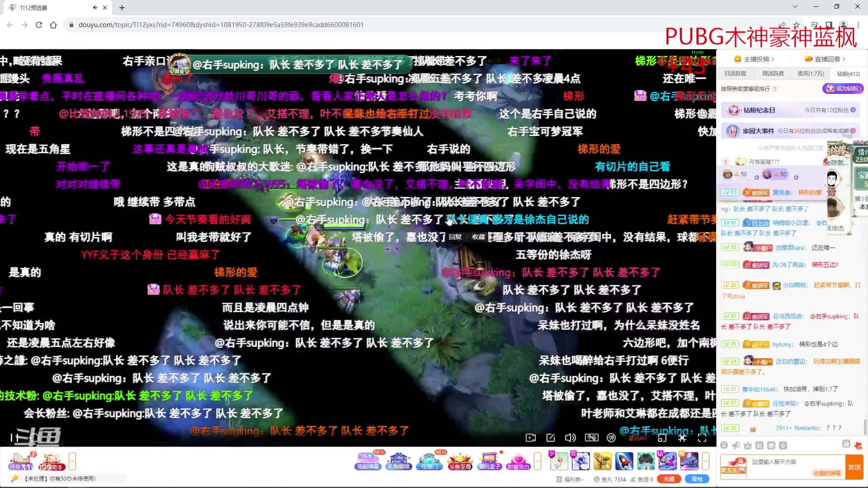Open the 收藏的弹幕 saved danmaku button

[827, 473]
